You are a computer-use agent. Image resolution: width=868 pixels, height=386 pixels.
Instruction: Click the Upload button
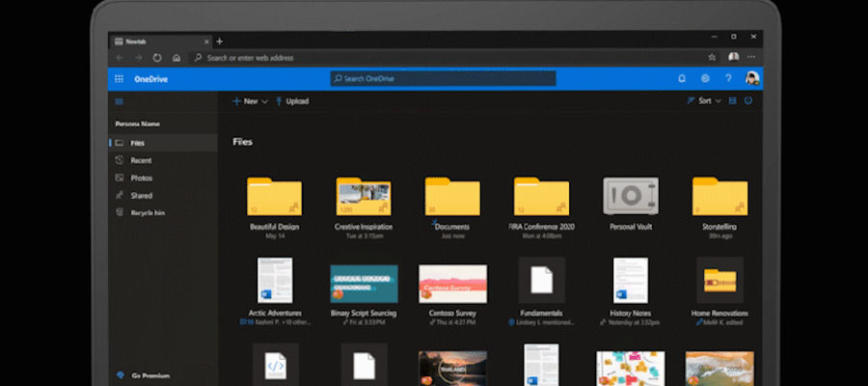tap(291, 101)
